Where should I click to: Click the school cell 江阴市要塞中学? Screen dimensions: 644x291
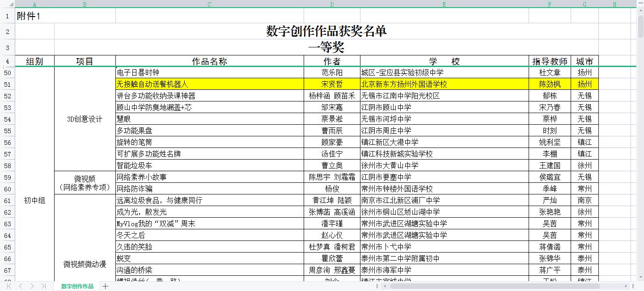pos(444,177)
